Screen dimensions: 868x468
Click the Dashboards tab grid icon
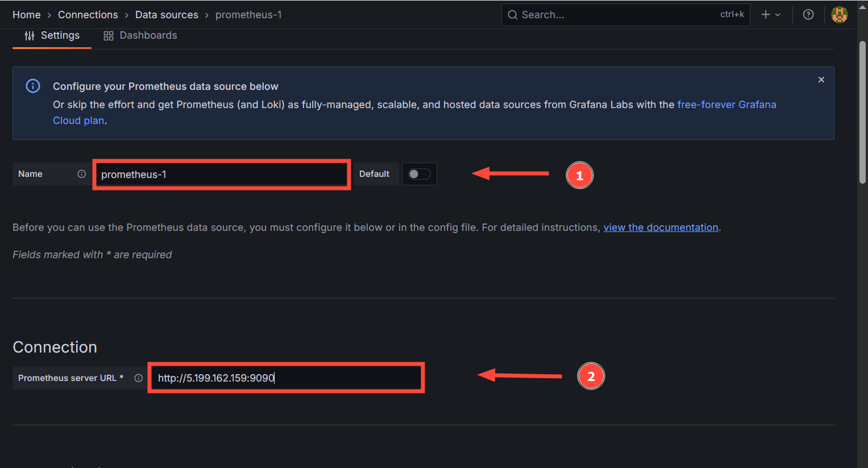point(108,36)
